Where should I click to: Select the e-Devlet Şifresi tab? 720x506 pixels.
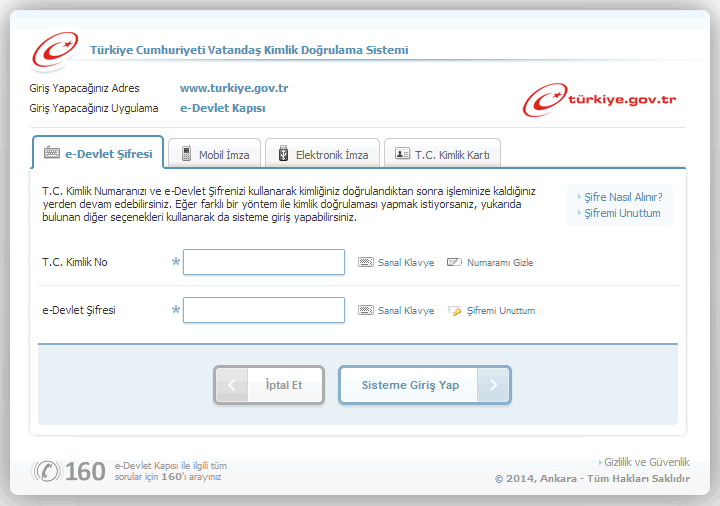click(98, 152)
